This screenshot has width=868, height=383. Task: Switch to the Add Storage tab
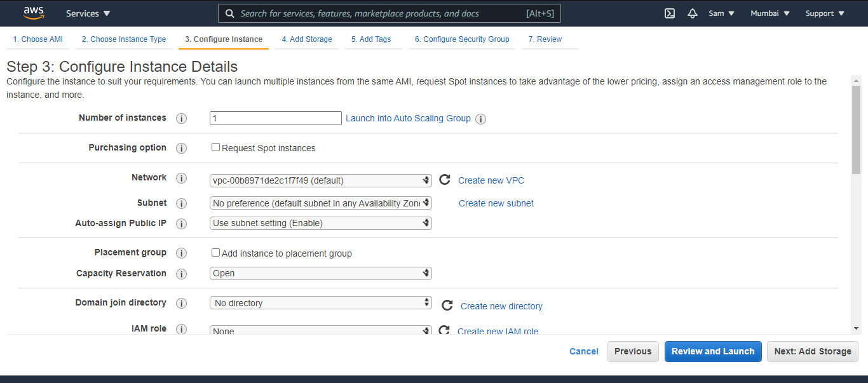(307, 39)
